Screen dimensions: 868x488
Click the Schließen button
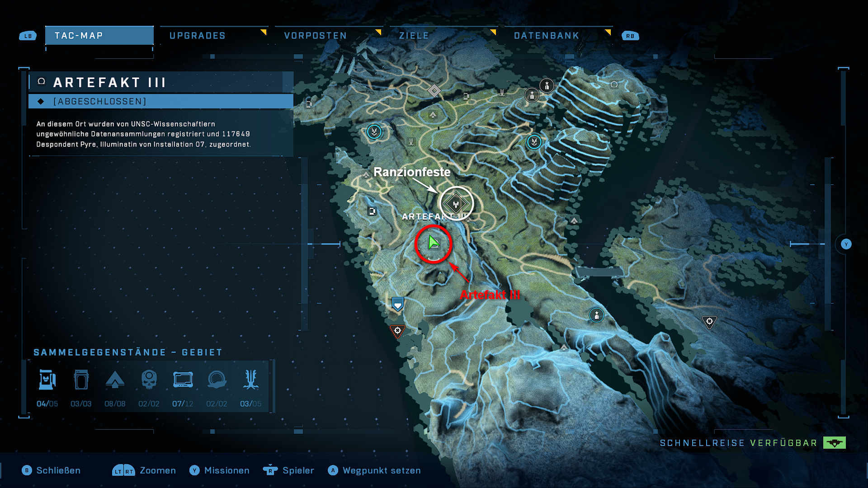pos(51,470)
